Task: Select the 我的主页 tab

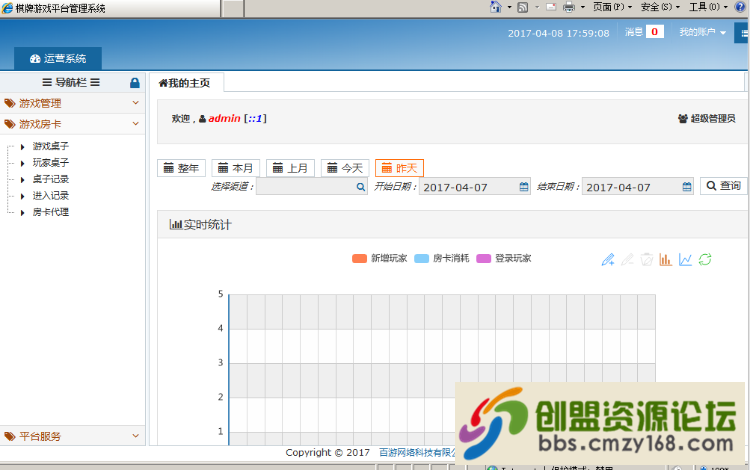Action: coord(187,83)
